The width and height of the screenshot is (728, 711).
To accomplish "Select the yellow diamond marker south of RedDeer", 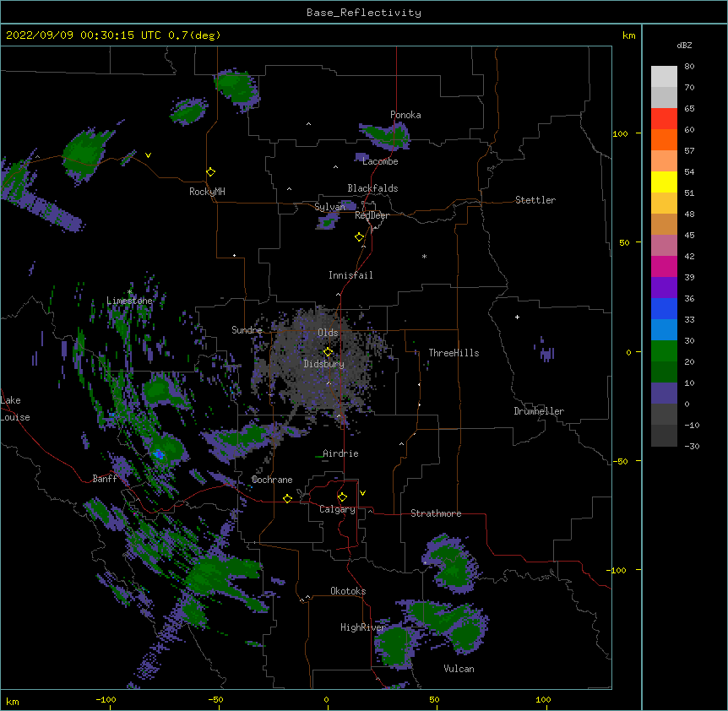I will click(360, 237).
